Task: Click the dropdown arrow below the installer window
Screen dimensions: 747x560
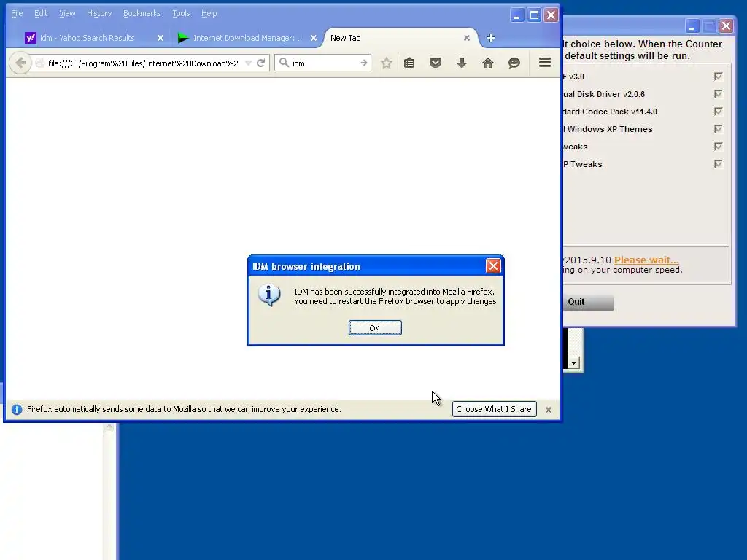Action: coord(573,363)
